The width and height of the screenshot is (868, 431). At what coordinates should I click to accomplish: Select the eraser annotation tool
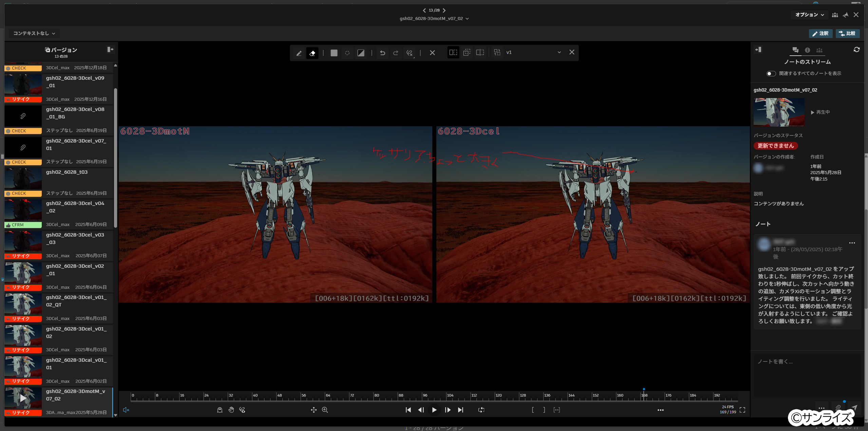coord(312,53)
